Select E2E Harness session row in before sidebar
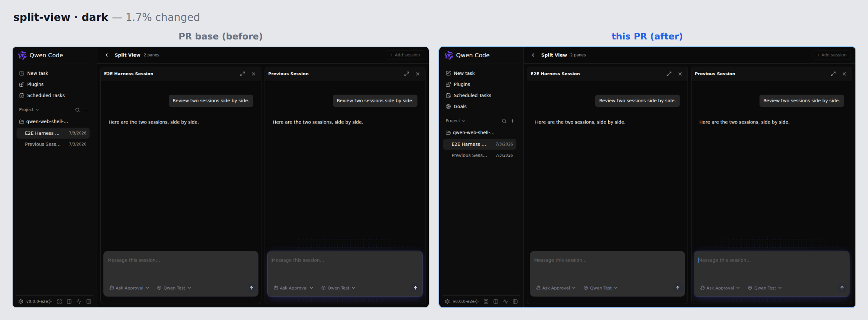Screen dimensions: 868x320 pyautogui.click(x=53, y=133)
